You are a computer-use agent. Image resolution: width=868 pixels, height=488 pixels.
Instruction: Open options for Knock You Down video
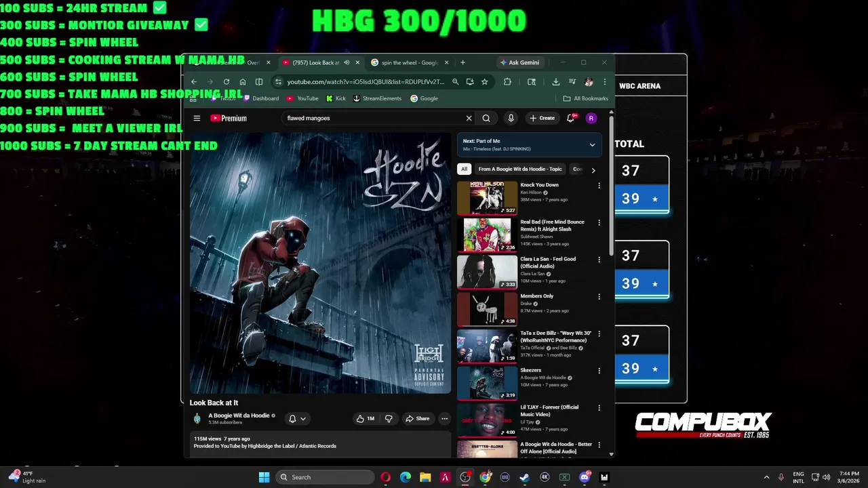tap(599, 186)
